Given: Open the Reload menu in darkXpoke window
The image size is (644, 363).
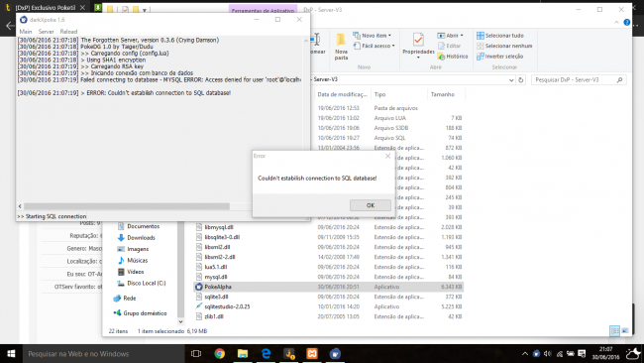Looking at the screenshot, I should (x=68, y=32).
